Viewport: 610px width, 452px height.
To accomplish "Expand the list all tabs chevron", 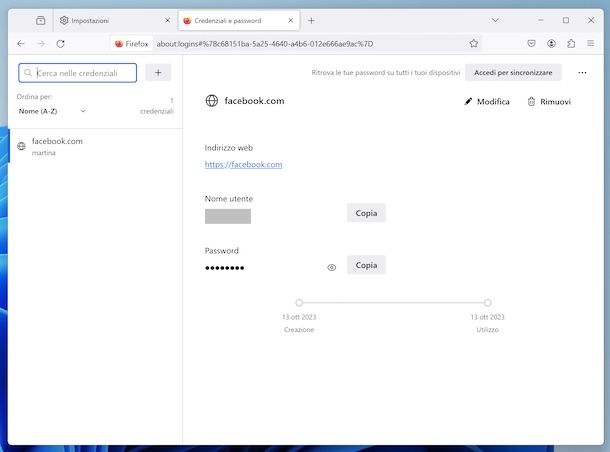I will (x=495, y=20).
